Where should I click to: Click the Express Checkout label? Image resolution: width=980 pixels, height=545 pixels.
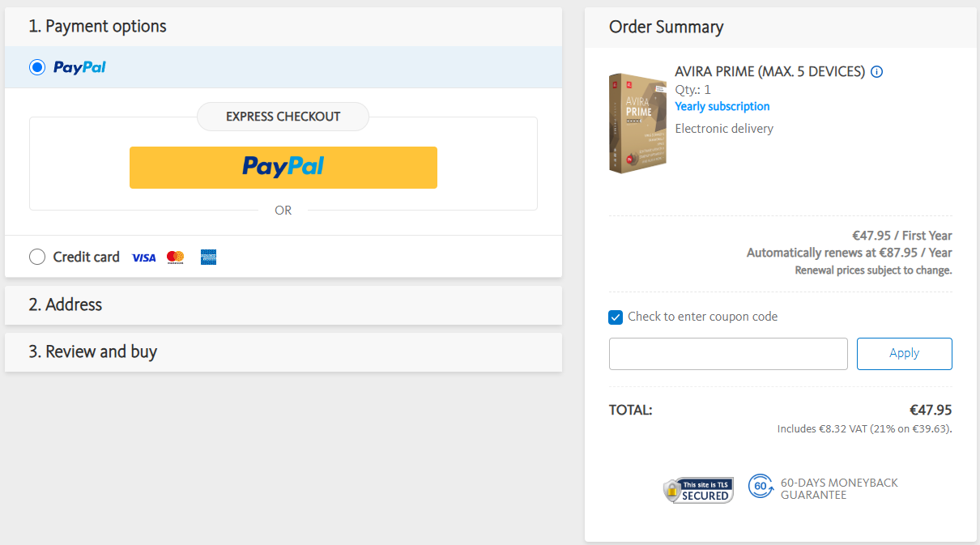(283, 117)
